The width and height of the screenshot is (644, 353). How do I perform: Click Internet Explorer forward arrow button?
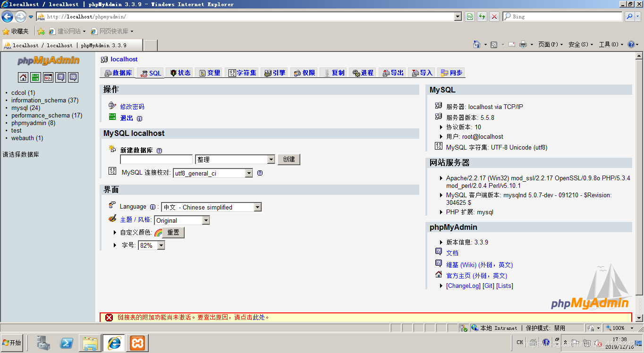20,17
